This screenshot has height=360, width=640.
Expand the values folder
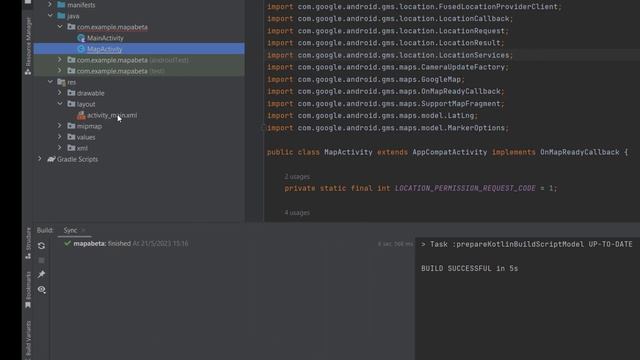click(x=60, y=137)
